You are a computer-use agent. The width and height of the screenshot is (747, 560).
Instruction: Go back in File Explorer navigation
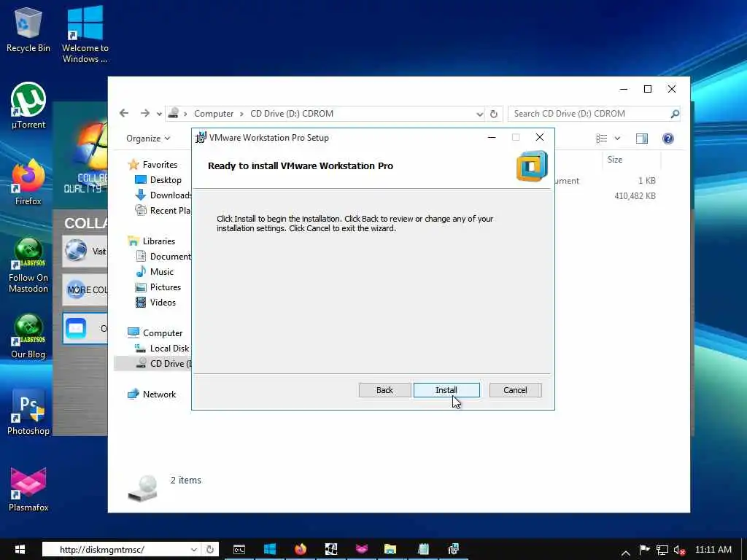(124, 113)
